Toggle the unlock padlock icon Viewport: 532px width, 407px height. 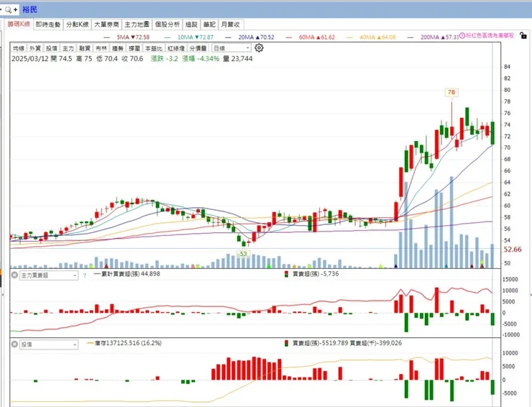point(523,35)
